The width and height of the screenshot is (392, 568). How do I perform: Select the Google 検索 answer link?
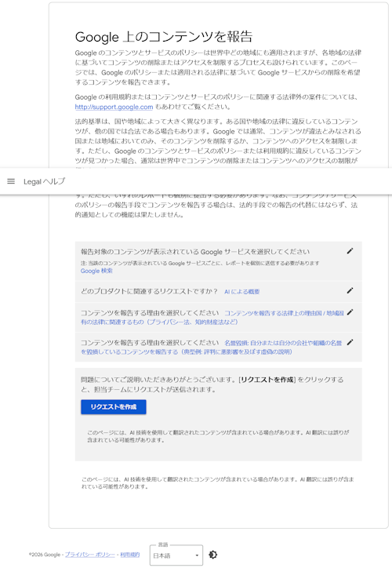pyautogui.click(x=96, y=271)
